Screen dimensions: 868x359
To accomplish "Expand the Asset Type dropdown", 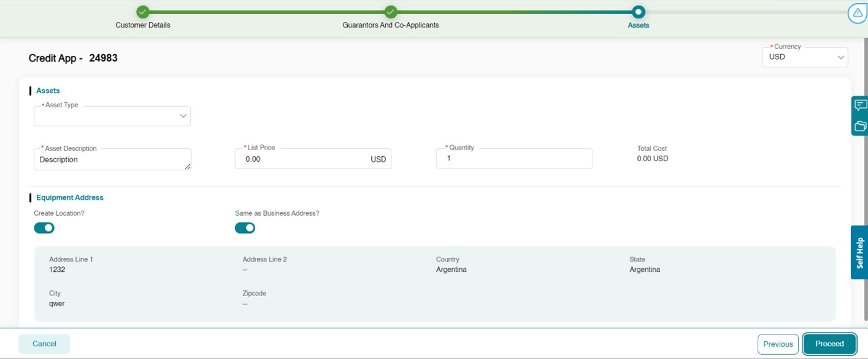I will tap(112, 116).
